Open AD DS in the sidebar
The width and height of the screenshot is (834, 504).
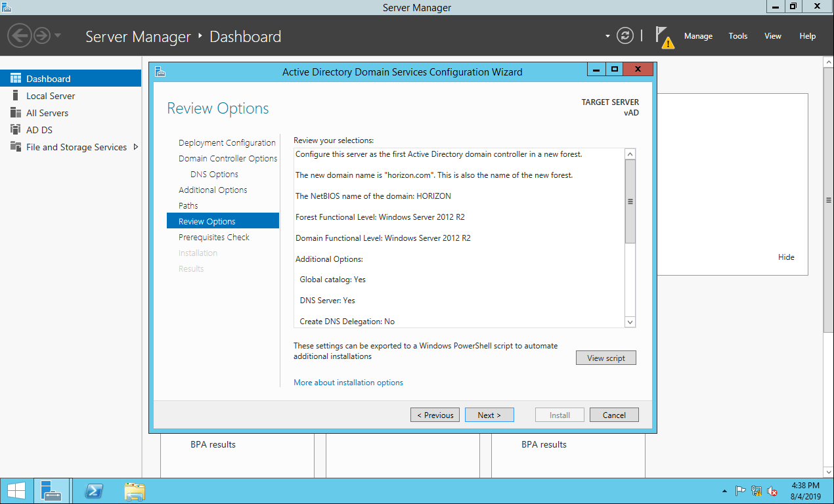tap(39, 130)
